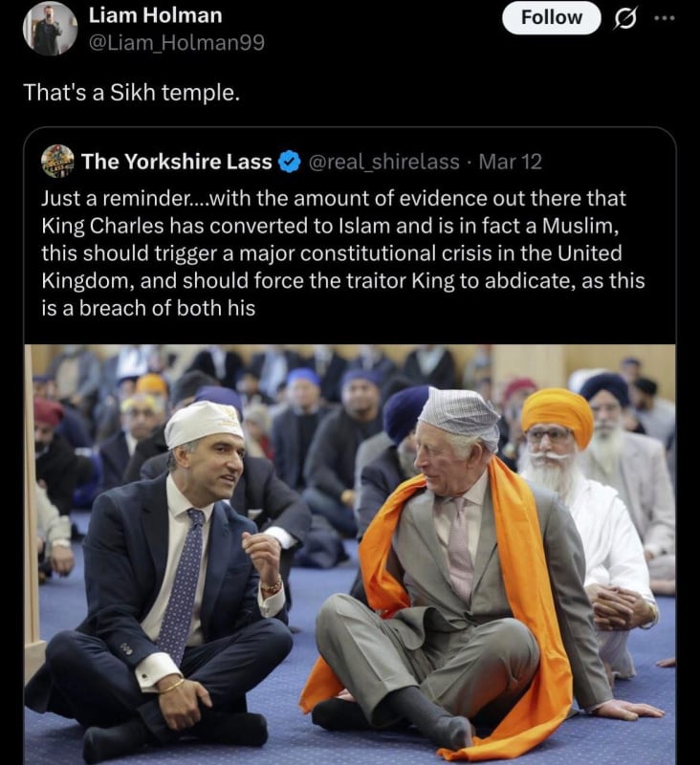This screenshot has height=765, width=700.
Task: Click the truncated text "is a breach of both his"
Action: tap(148, 308)
